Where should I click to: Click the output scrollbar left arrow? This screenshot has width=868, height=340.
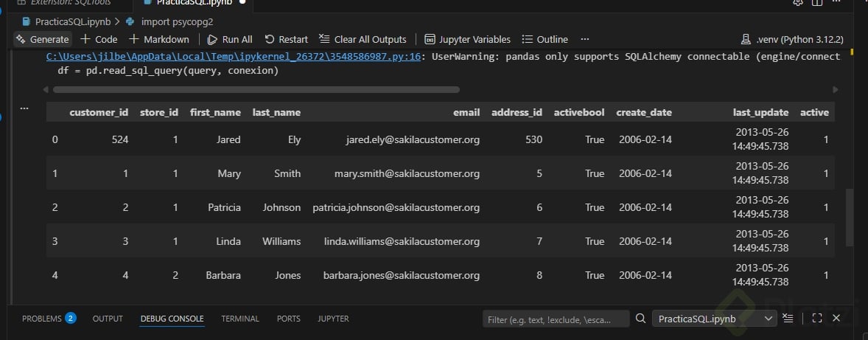(x=46, y=89)
